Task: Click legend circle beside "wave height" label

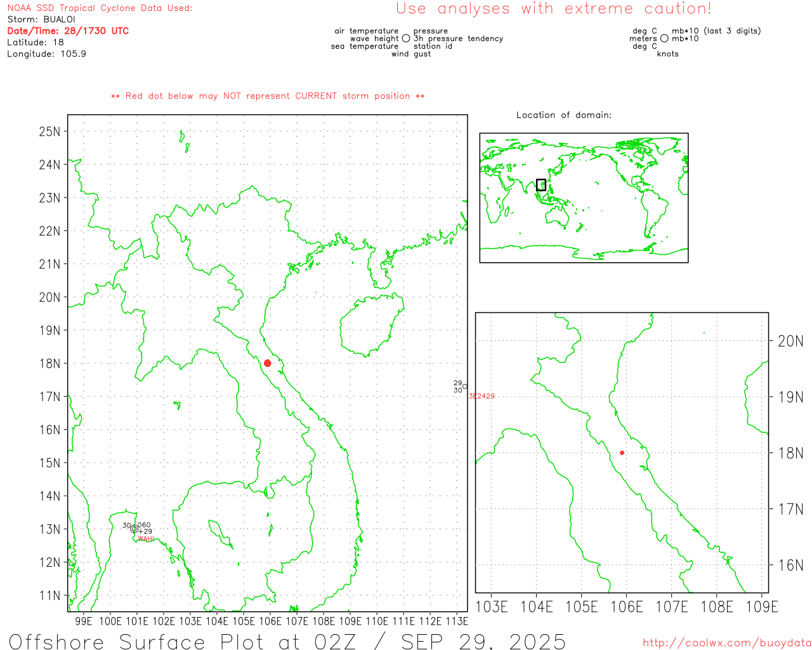Action: click(406, 39)
